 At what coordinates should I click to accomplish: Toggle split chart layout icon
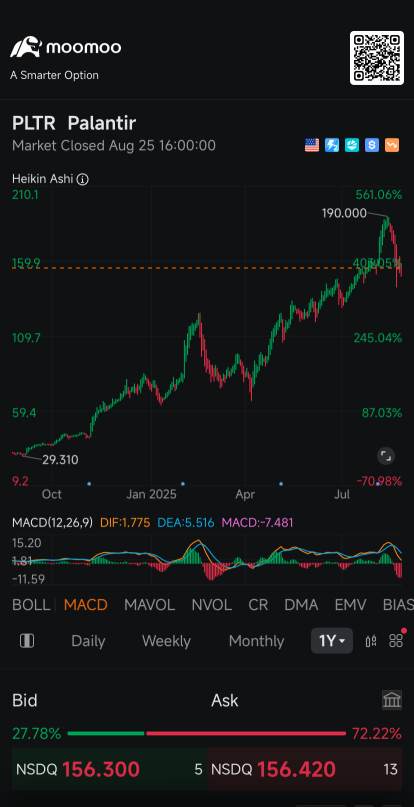27,641
